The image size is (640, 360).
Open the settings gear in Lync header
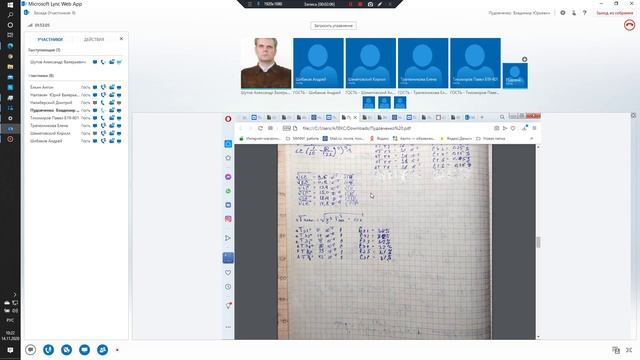coord(563,13)
